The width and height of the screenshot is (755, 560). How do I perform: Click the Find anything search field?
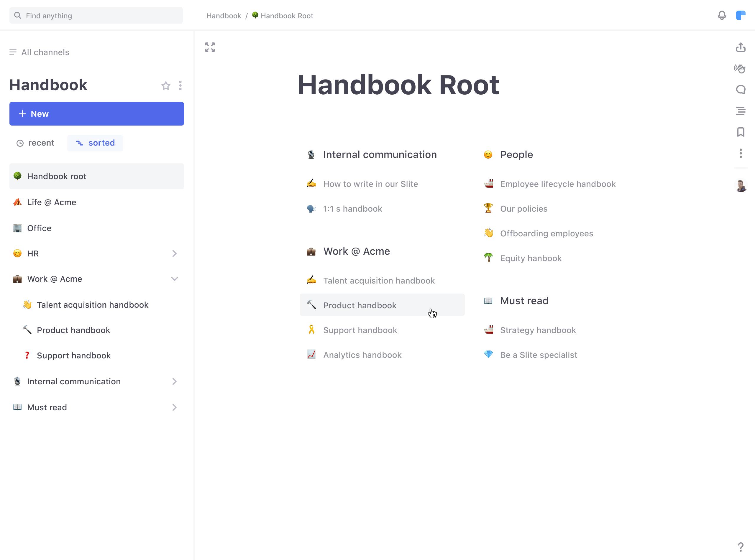tap(96, 16)
